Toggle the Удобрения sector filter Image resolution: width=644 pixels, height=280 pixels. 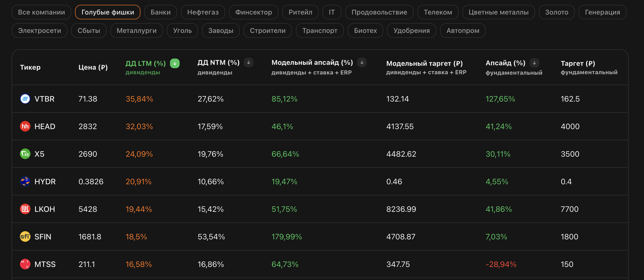point(412,30)
